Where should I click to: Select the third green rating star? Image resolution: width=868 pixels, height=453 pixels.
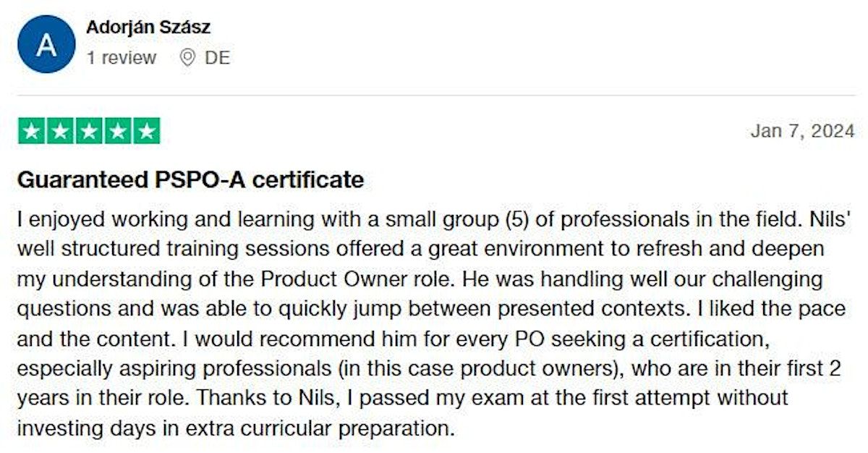pyautogui.click(x=89, y=131)
